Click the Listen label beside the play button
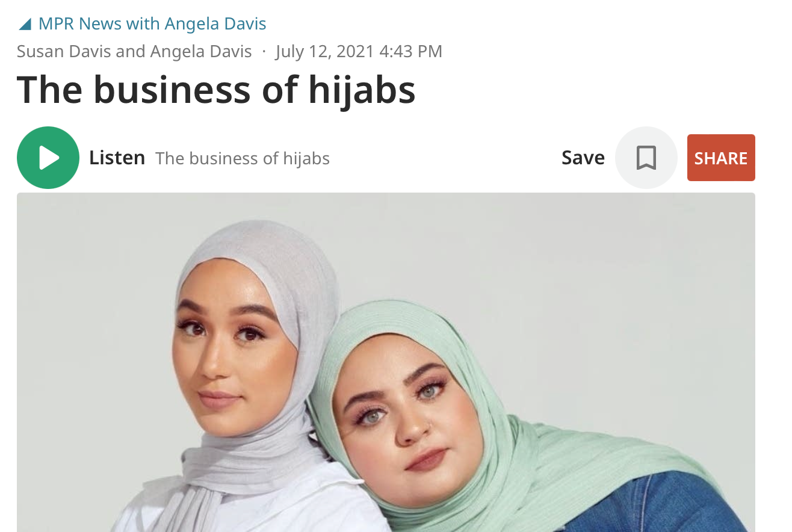792x532 pixels. coord(117,158)
